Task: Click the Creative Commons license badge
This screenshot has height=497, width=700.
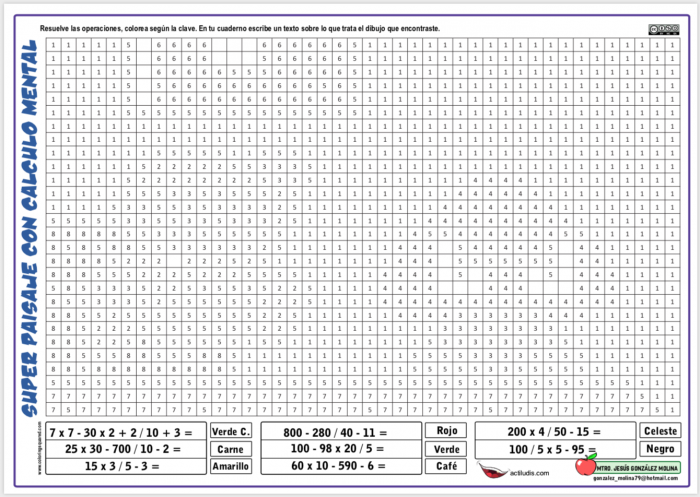Action: 662,30
